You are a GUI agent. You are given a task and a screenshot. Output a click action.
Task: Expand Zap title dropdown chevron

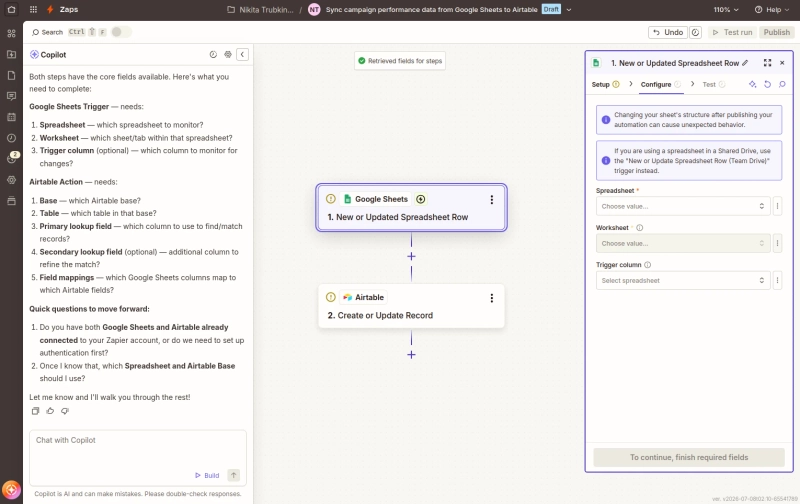point(569,9)
